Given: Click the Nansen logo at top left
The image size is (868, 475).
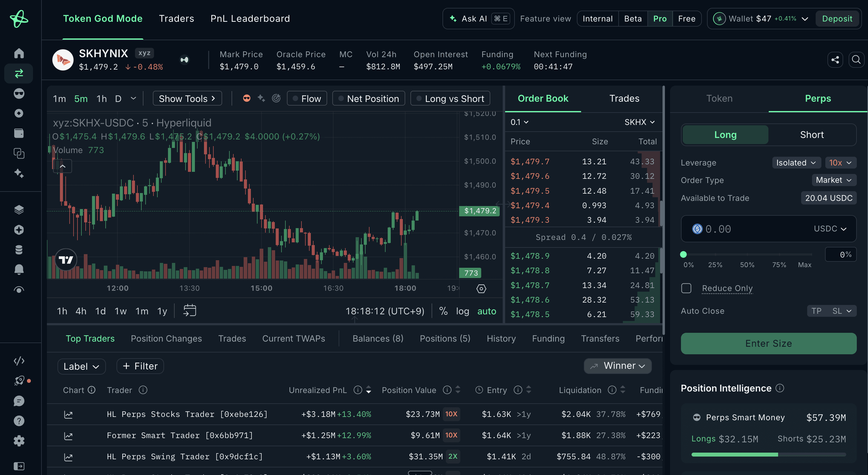Looking at the screenshot, I should click(x=19, y=18).
